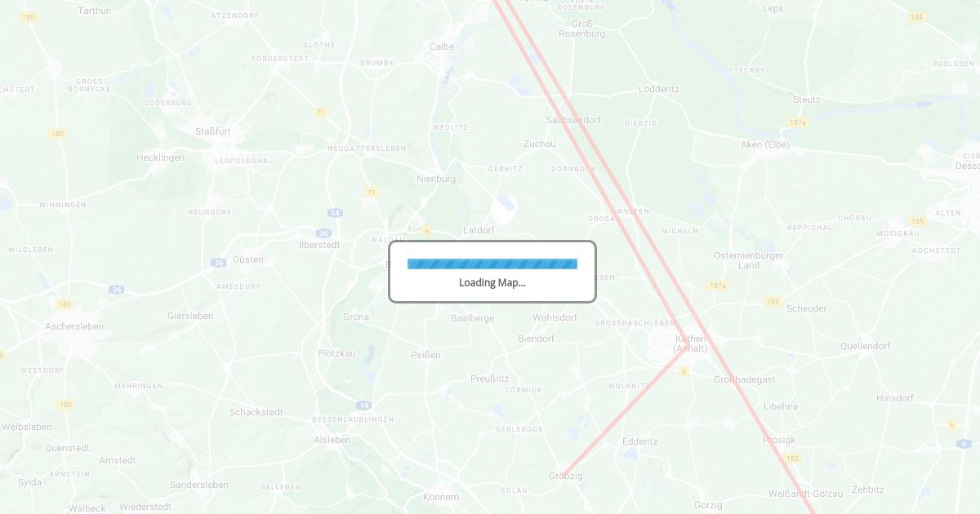Viewport: 980px width, 514px height.
Task: Click the Köthen (Anhalt) map label
Action: [690, 343]
